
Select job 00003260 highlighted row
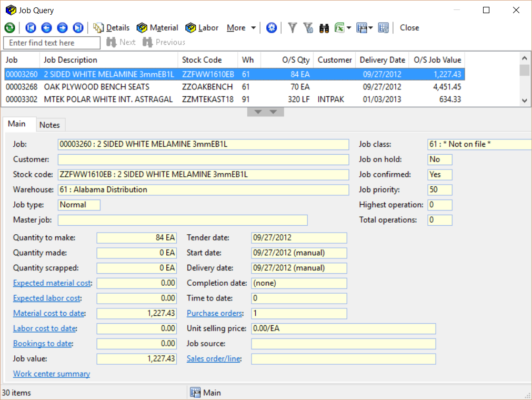(x=234, y=74)
